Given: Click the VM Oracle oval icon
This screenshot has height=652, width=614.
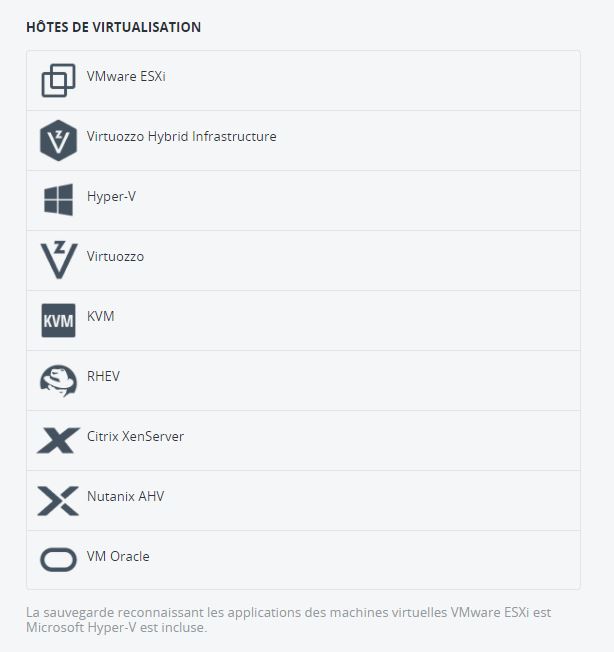Looking at the screenshot, I should 58,560.
